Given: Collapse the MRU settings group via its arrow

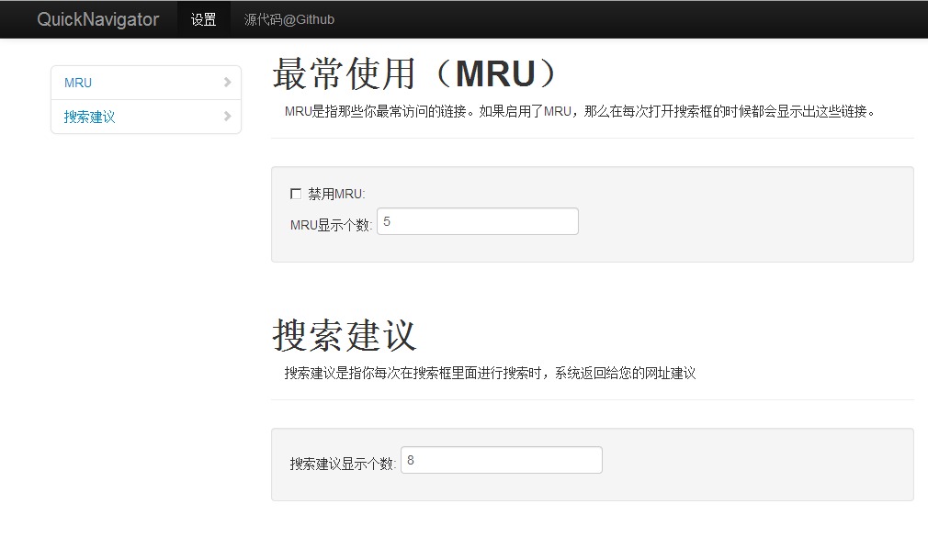Looking at the screenshot, I should click(227, 83).
